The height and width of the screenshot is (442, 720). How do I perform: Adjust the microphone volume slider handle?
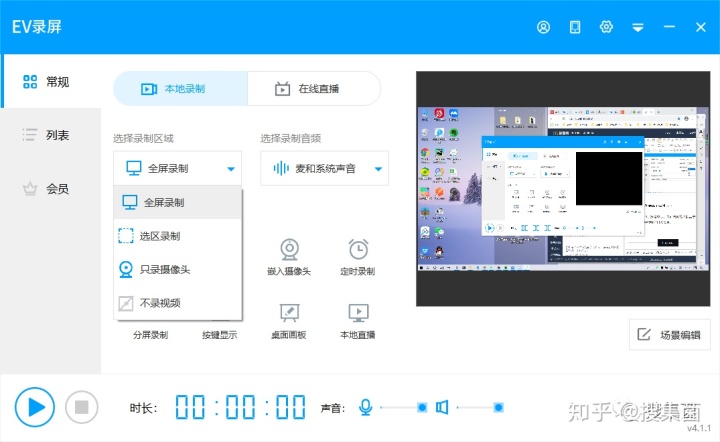tap(422, 407)
